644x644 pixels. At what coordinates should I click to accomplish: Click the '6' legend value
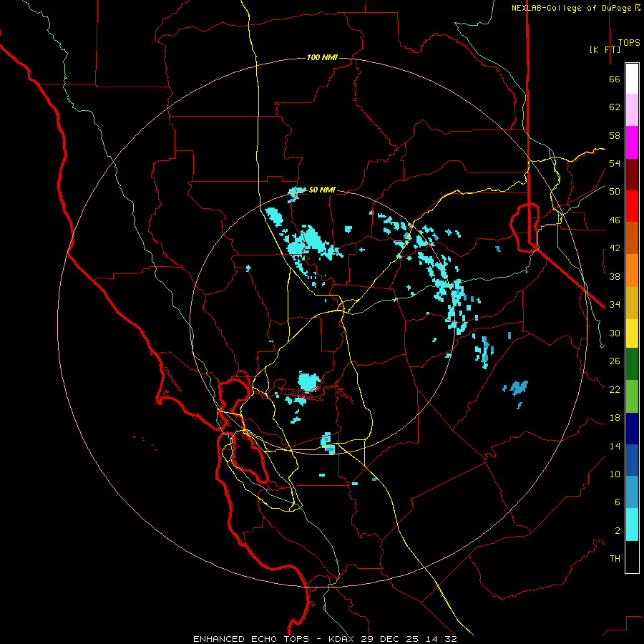pos(617,502)
